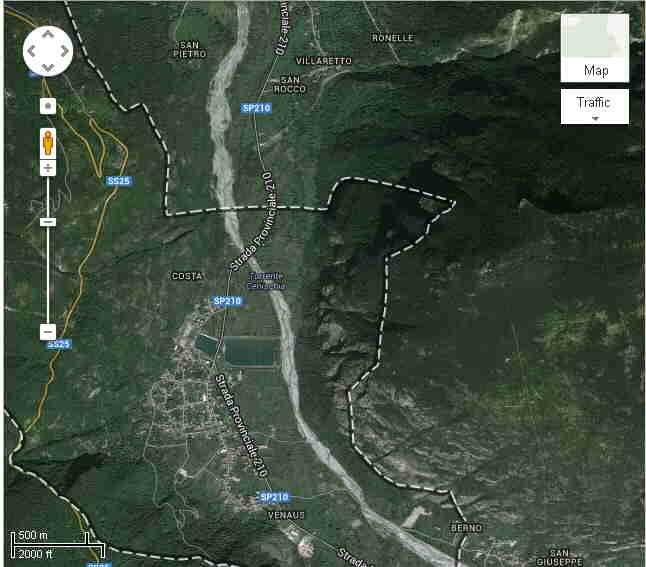Select the San Pietro place label
Screen dimensions: 646x567
coord(190,50)
